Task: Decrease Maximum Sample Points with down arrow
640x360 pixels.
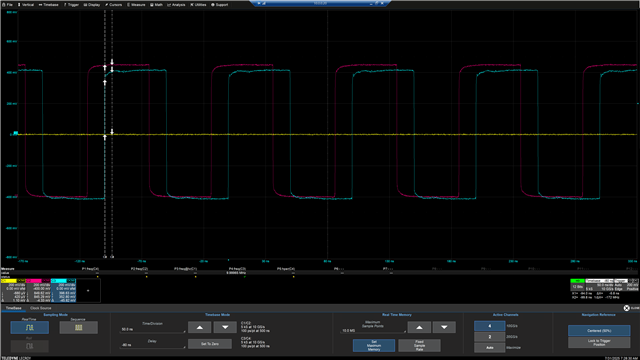Action: pos(444,327)
